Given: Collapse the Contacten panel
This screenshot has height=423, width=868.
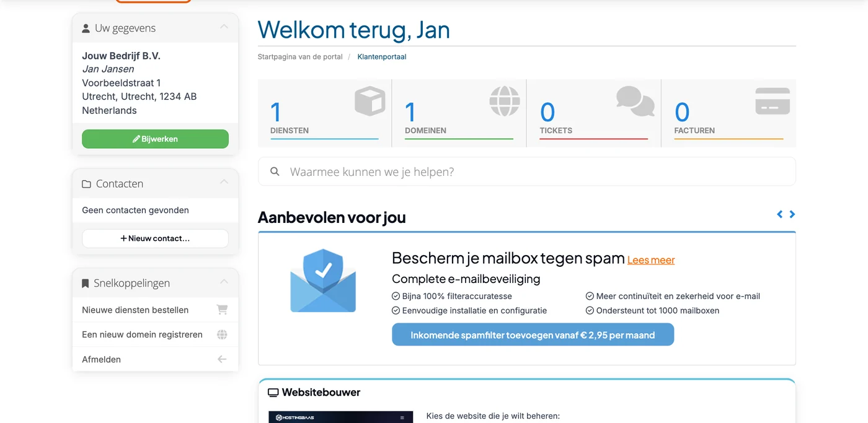Looking at the screenshot, I should coord(224,182).
